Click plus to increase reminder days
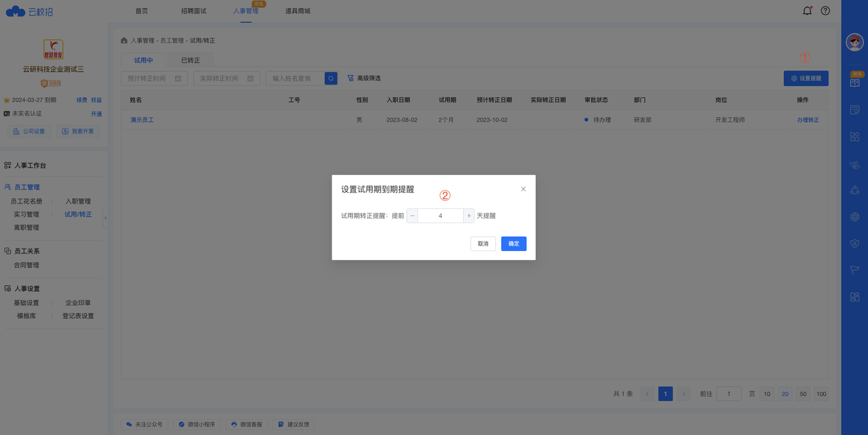 (468, 215)
